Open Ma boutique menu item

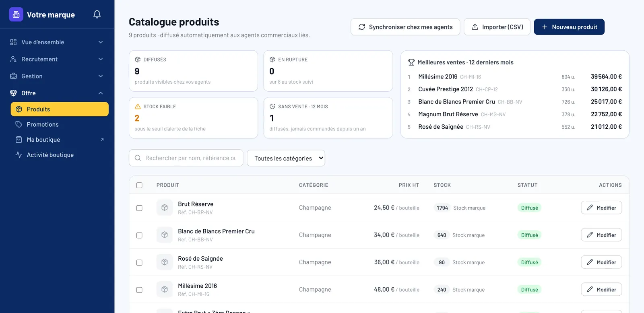tap(60, 140)
